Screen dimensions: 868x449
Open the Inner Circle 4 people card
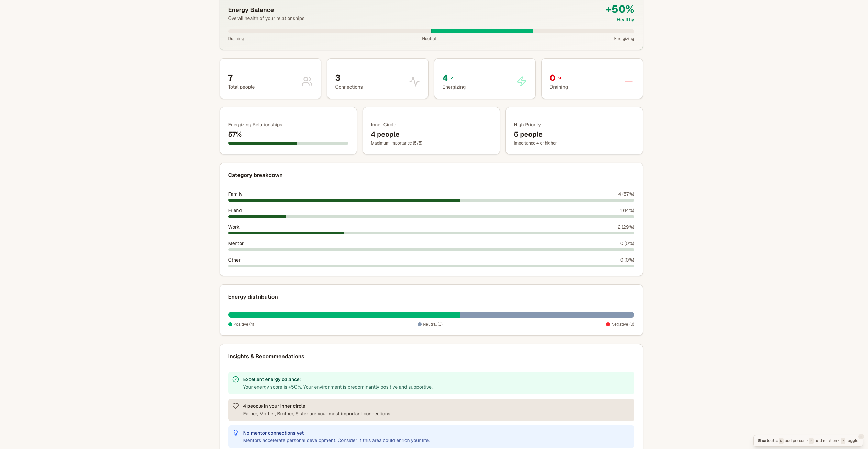(x=431, y=131)
